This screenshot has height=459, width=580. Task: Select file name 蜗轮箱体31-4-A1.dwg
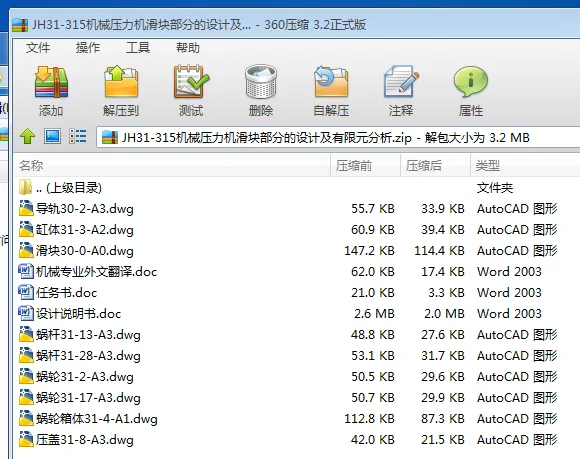pos(97,419)
